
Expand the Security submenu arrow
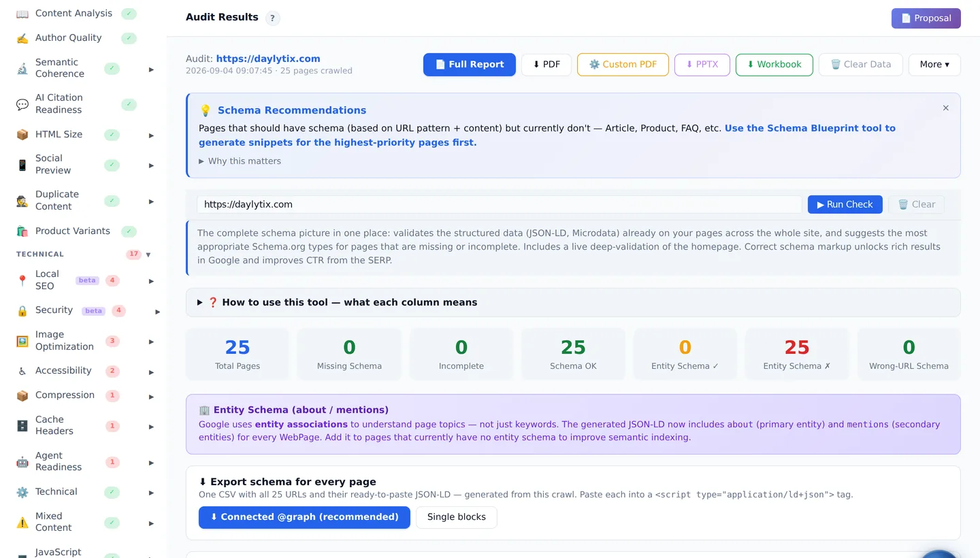157,312
